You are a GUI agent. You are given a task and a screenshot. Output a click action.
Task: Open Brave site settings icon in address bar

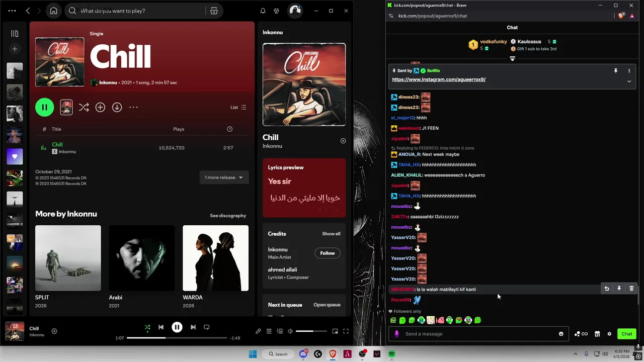[x=391, y=16]
